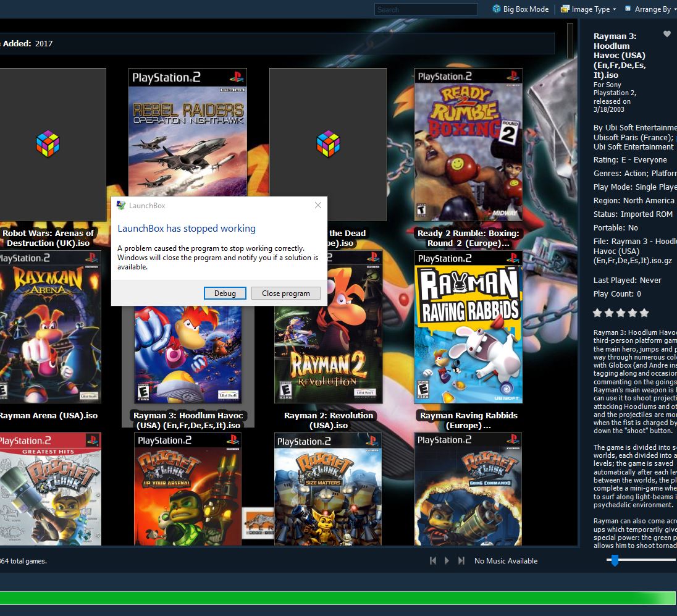Click the Region: North America detail

point(633,200)
